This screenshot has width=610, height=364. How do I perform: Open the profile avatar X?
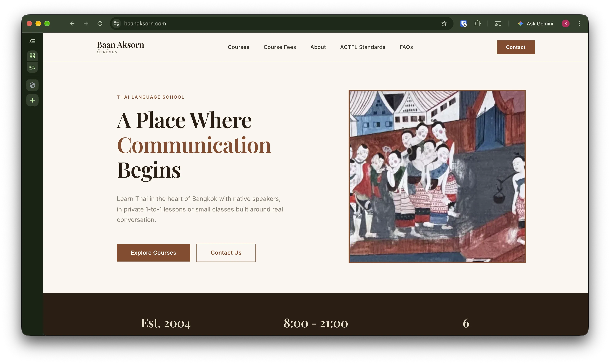pos(565,23)
